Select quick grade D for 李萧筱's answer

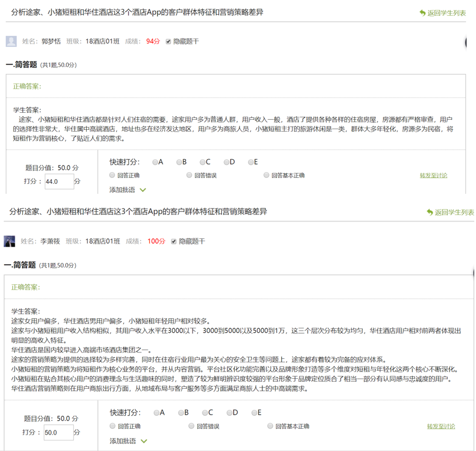click(x=229, y=413)
